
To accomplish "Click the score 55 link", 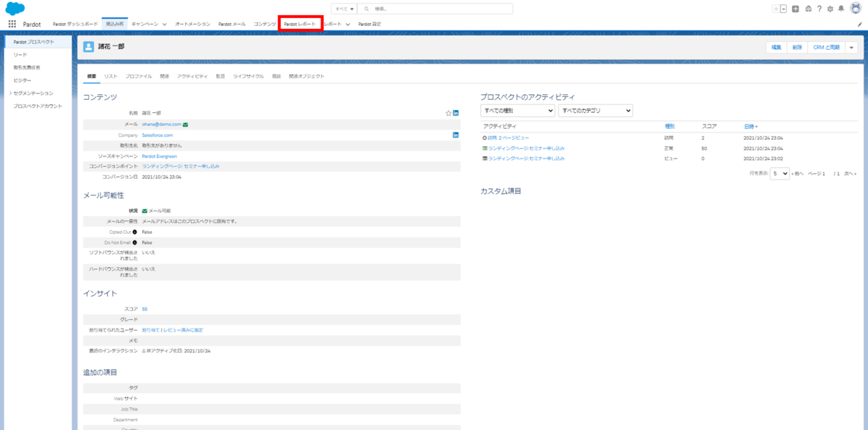I will tap(145, 309).
